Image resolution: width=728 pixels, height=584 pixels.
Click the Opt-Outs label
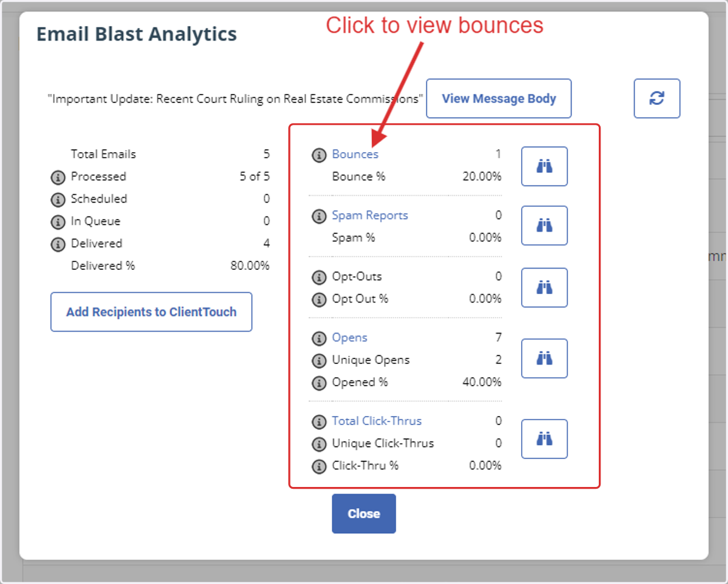point(357,277)
